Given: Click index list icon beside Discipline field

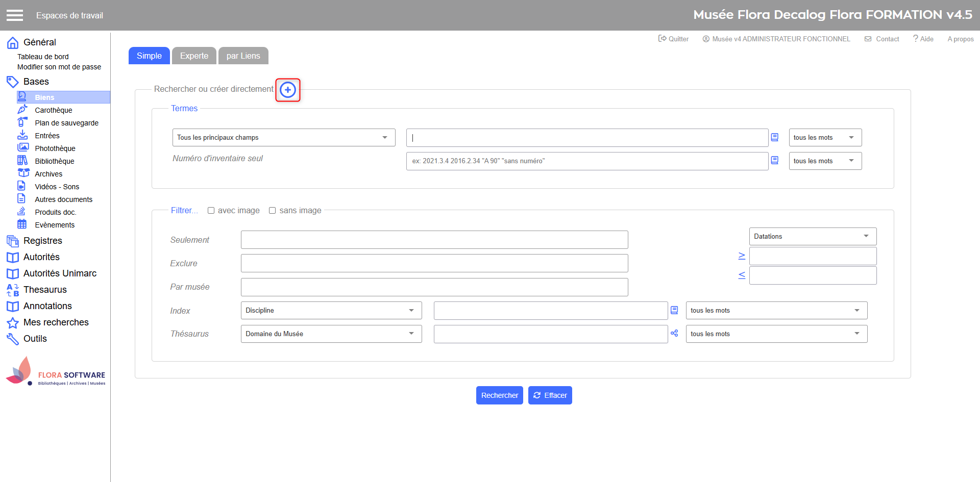Looking at the screenshot, I should pos(674,310).
